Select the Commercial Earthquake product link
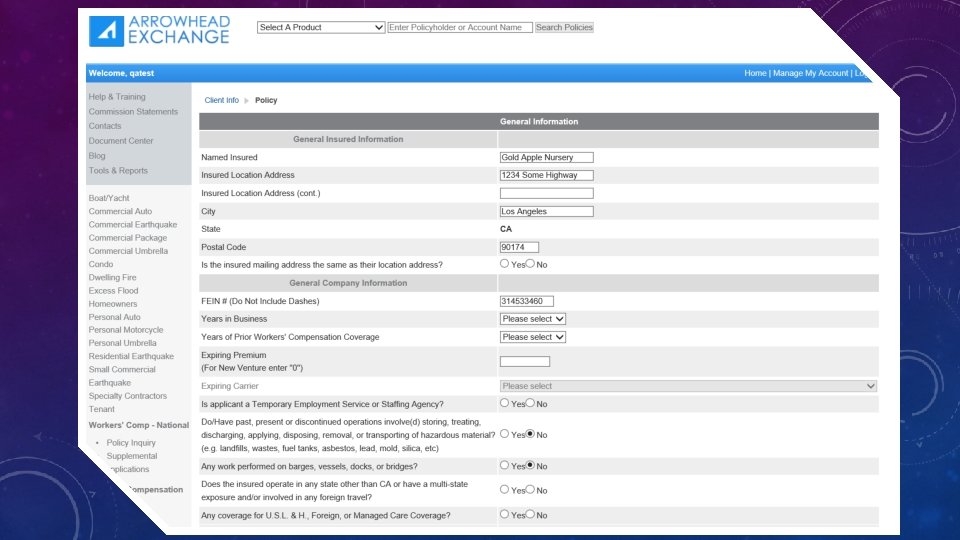960x540 pixels. coord(132,225)
